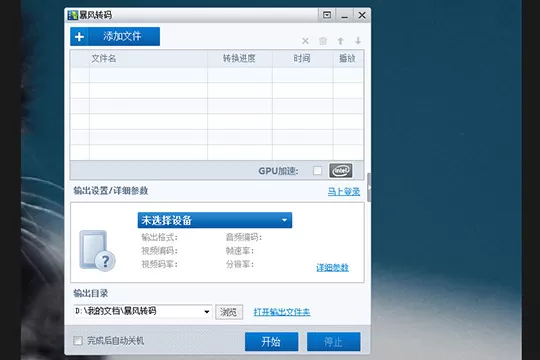540x360 pixels.
Task: Click 打开输出文件夹 link
Action: [282, 312]
